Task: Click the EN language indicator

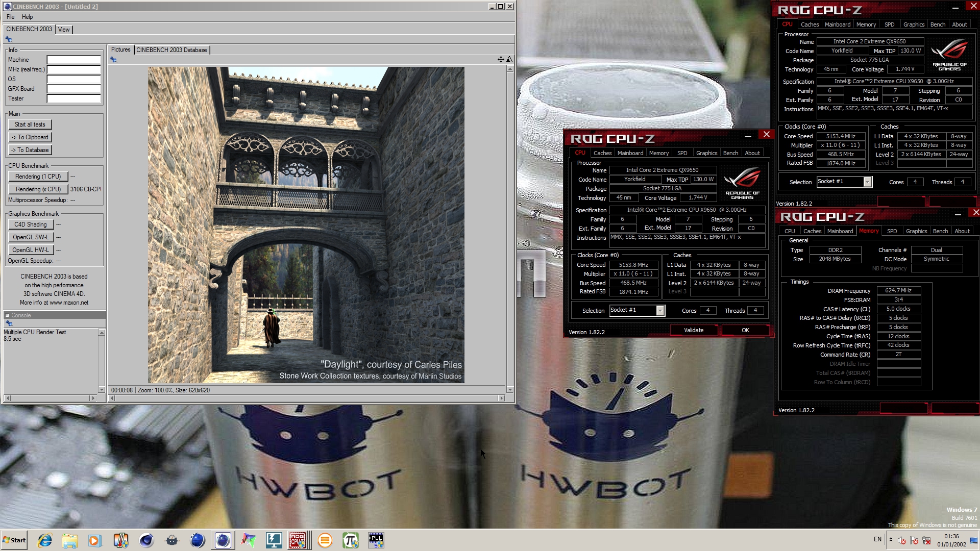Action: click(877, 539)
